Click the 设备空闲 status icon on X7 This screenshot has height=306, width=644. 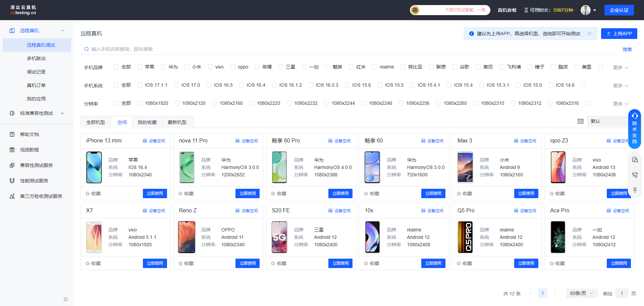tap(145, 211)
